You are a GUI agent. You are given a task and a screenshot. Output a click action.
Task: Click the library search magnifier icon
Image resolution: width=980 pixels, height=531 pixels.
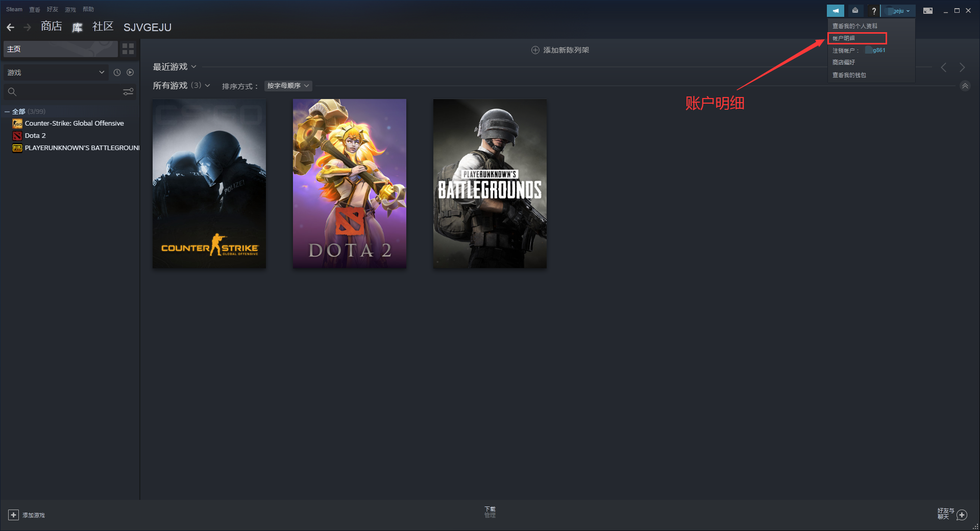point(12,92)
